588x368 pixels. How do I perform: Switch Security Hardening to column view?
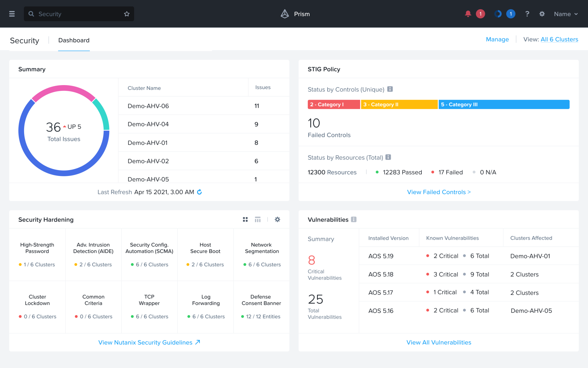click(258, 219)
